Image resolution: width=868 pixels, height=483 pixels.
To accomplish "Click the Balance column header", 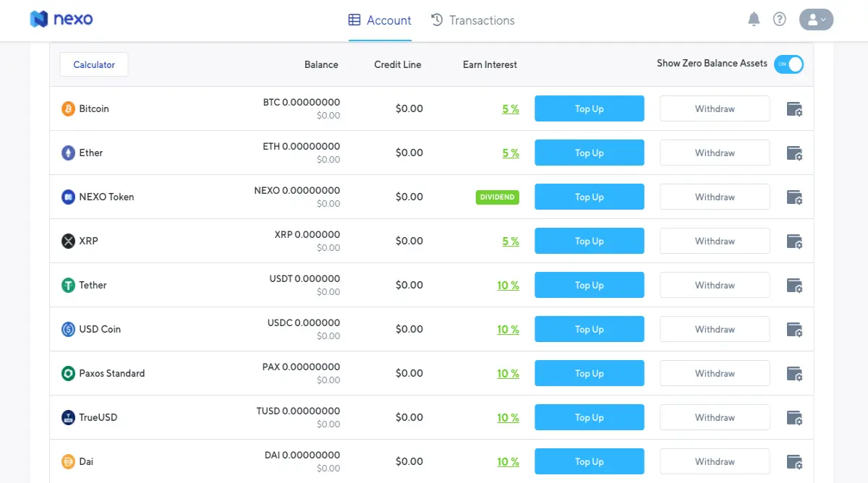I will pyautogui.click(x=321, y=64).
